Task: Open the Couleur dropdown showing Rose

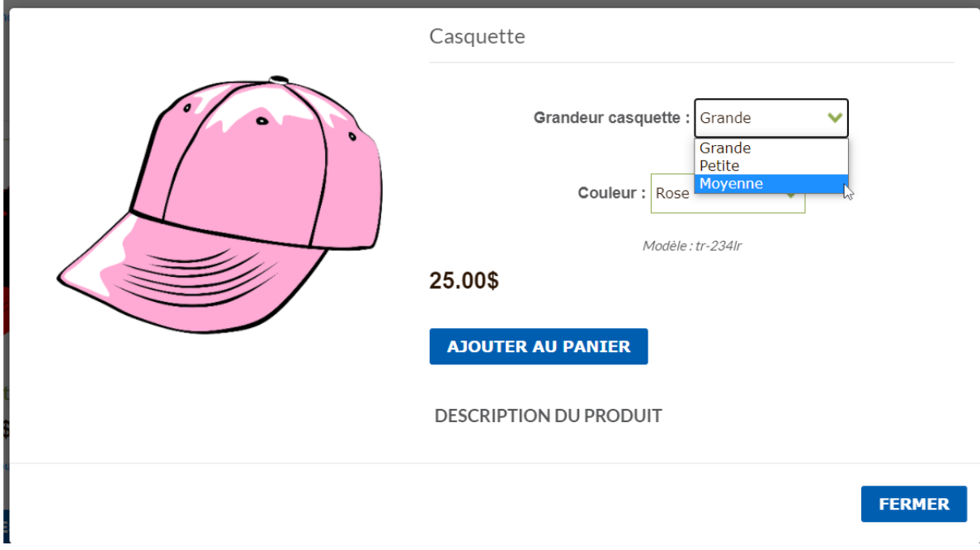Action: tap(672, 194)
